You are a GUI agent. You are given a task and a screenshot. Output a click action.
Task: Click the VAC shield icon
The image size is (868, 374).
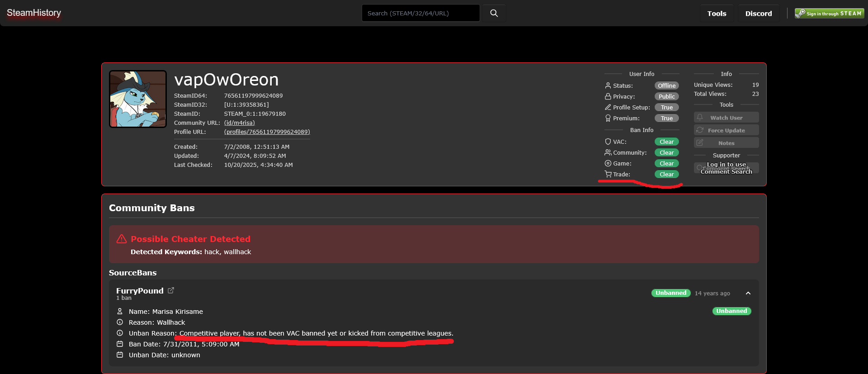coord(608,142)
